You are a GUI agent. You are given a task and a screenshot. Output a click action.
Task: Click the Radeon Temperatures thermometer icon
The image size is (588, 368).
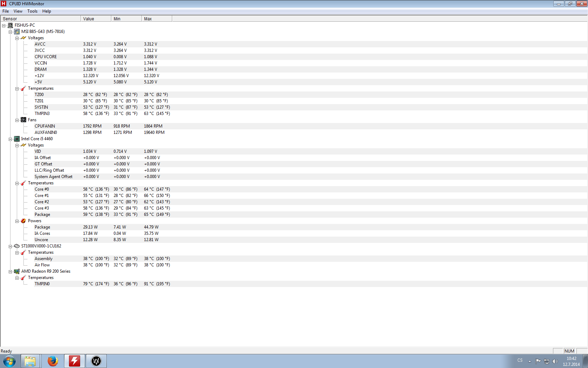coord(23,278)
